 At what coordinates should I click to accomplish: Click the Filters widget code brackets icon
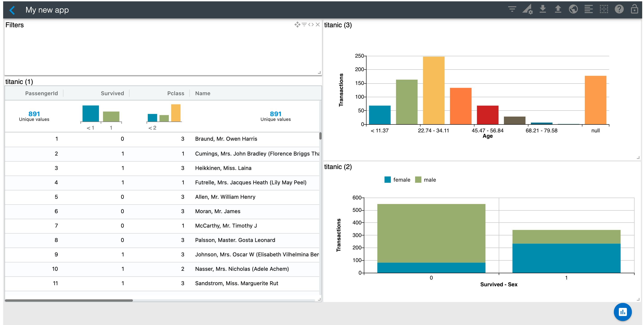coord(311,25)
